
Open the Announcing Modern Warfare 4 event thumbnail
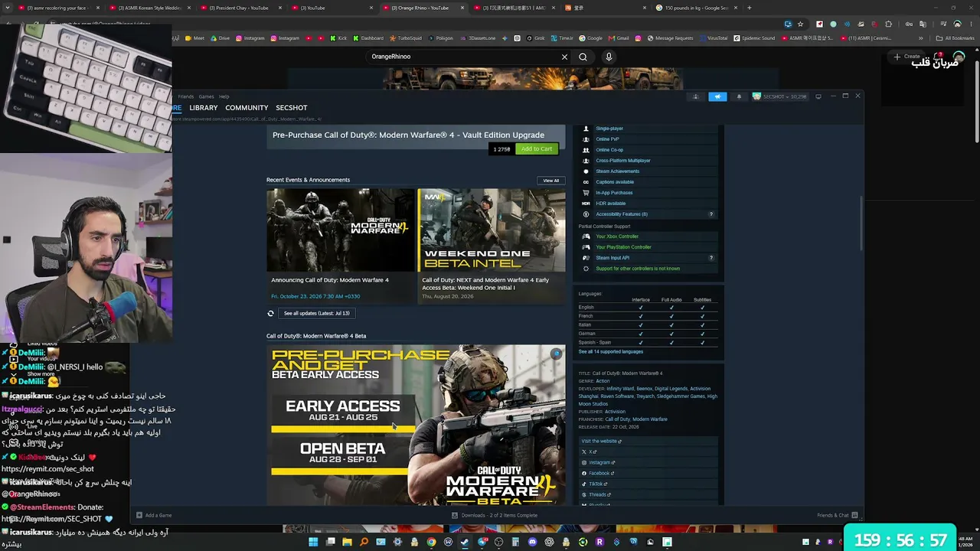(x=340, y=230)
